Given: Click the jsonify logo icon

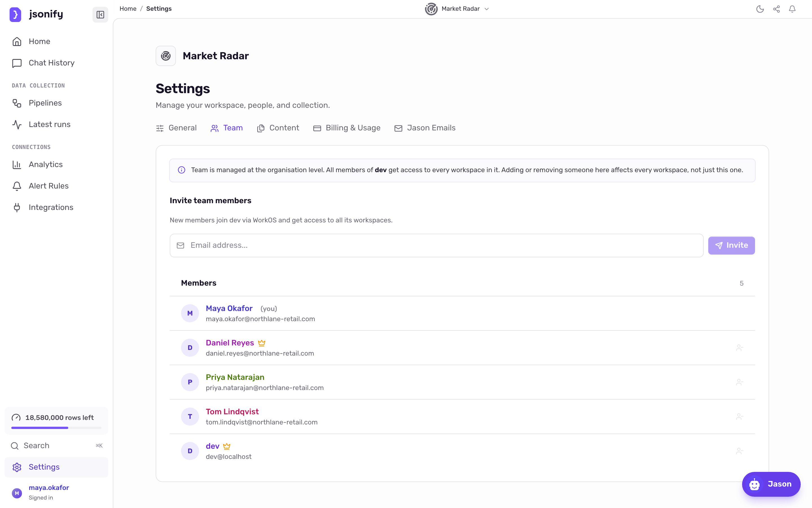Looking at the screenshot, I should tap(15, 14).
